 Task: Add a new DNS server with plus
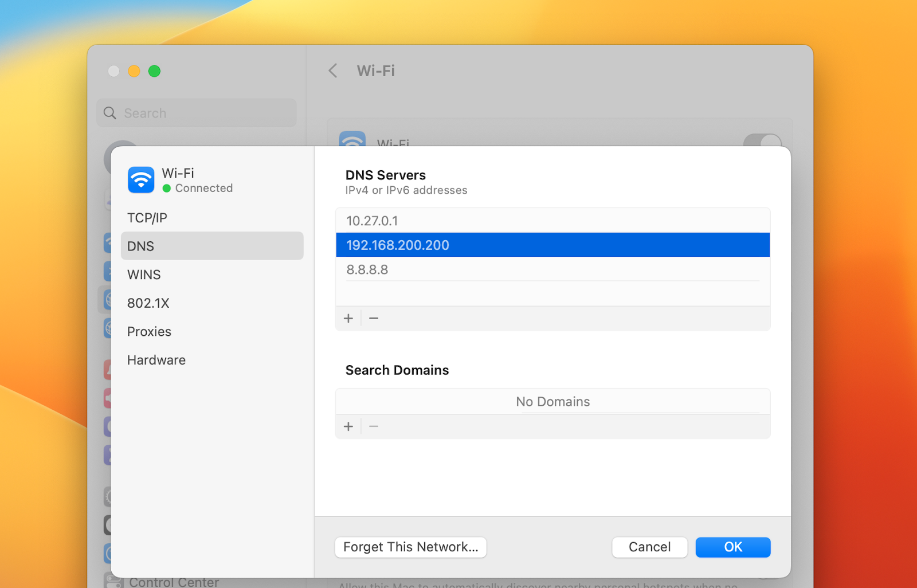tap(348, 318)
